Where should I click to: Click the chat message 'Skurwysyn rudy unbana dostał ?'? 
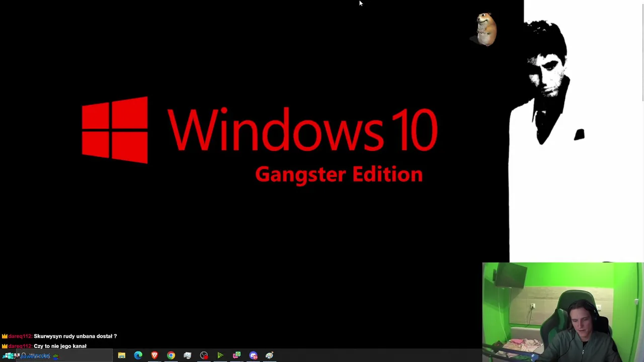point(75,336)
